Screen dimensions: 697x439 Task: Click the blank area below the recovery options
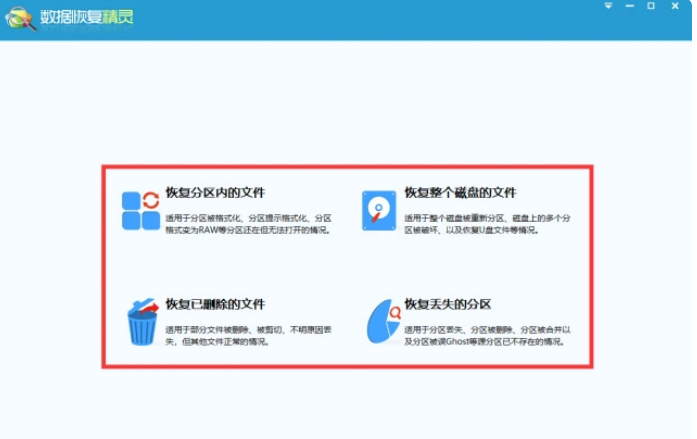coord(348,405)
